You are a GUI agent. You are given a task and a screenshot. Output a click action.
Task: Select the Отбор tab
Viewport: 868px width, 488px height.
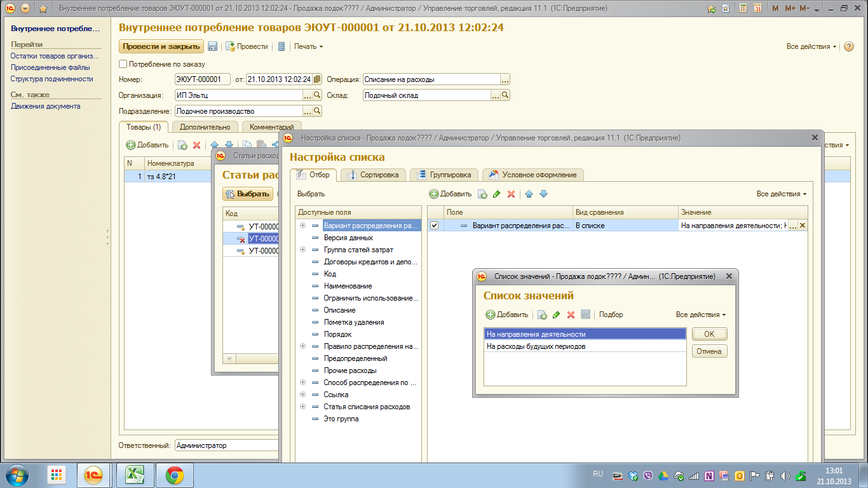tap(314, 175)
